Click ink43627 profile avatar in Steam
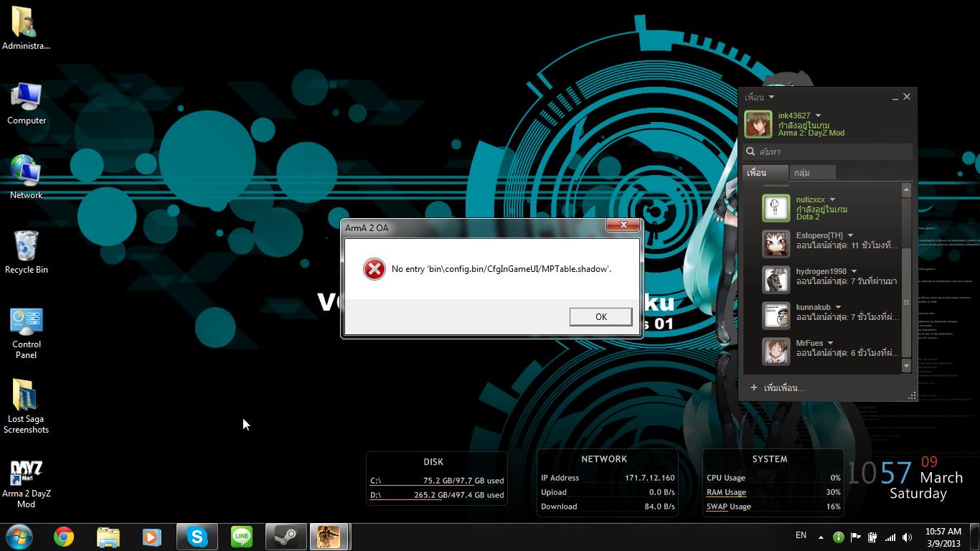 pos(758,124)
